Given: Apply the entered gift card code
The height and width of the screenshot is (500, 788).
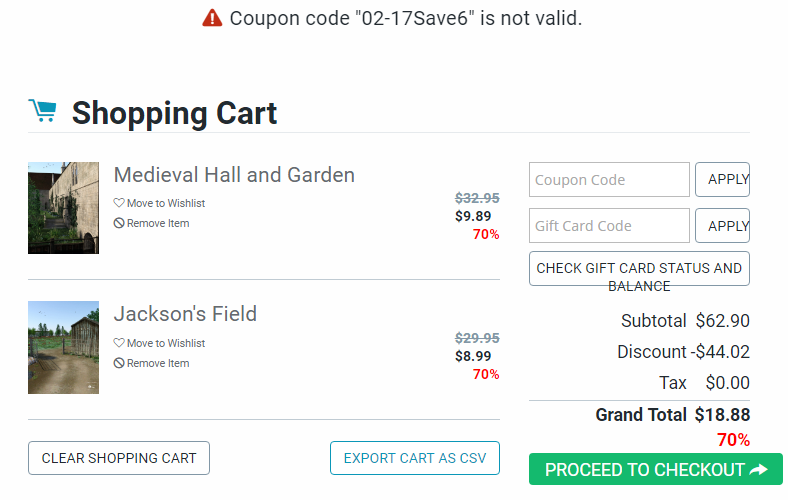Looking at the screenshot, I should 722,226.
